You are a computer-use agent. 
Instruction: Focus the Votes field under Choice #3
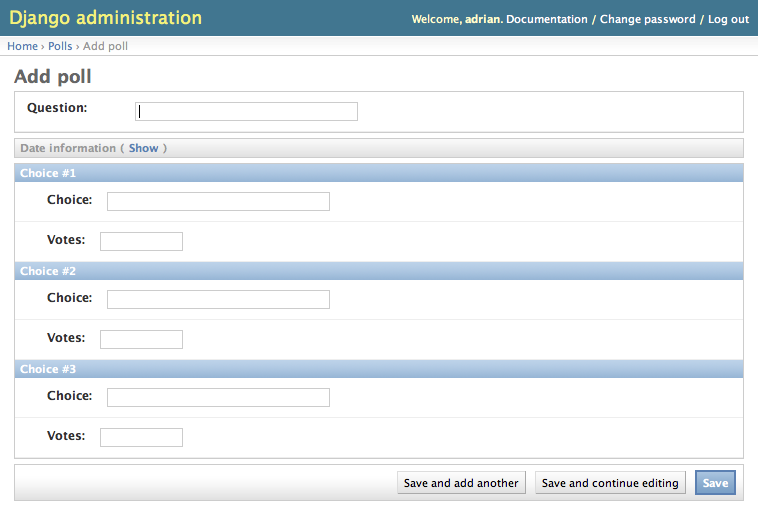141,437
